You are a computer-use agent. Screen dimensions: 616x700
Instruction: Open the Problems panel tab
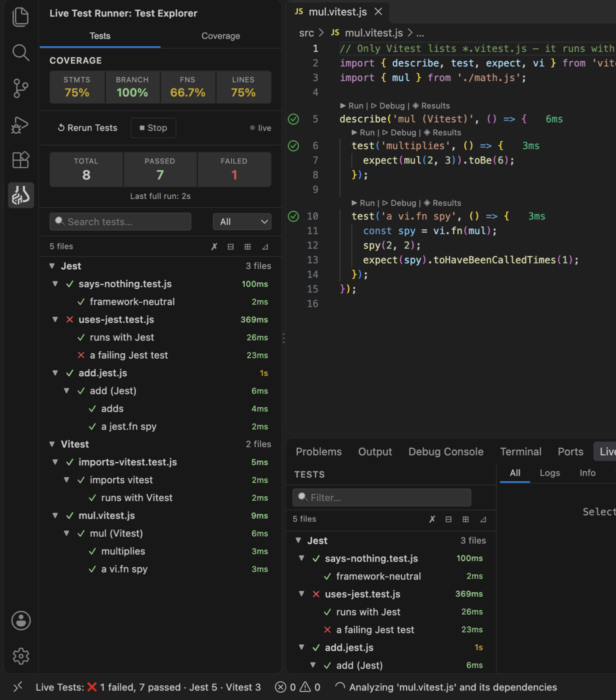point(319,451)
